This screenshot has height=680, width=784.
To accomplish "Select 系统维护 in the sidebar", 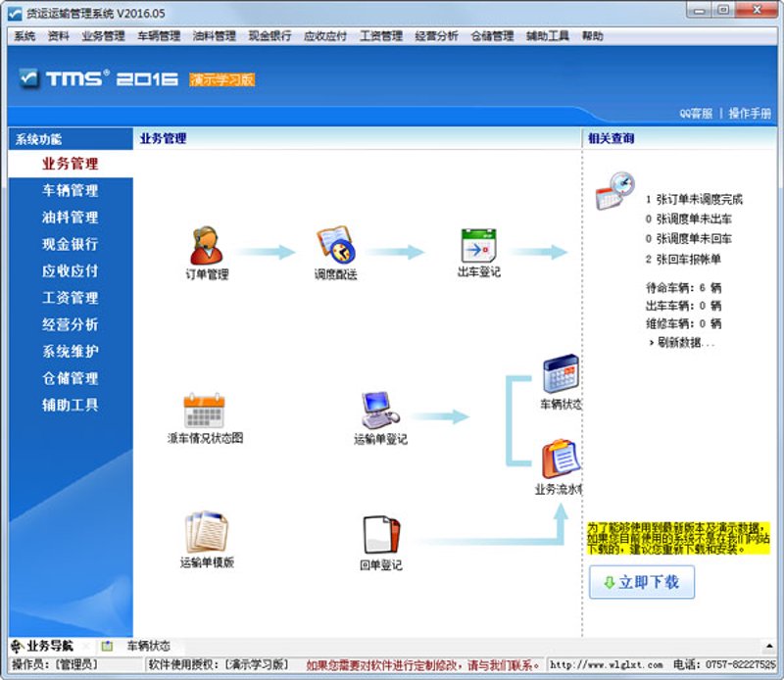I will [x=70, y=352].
